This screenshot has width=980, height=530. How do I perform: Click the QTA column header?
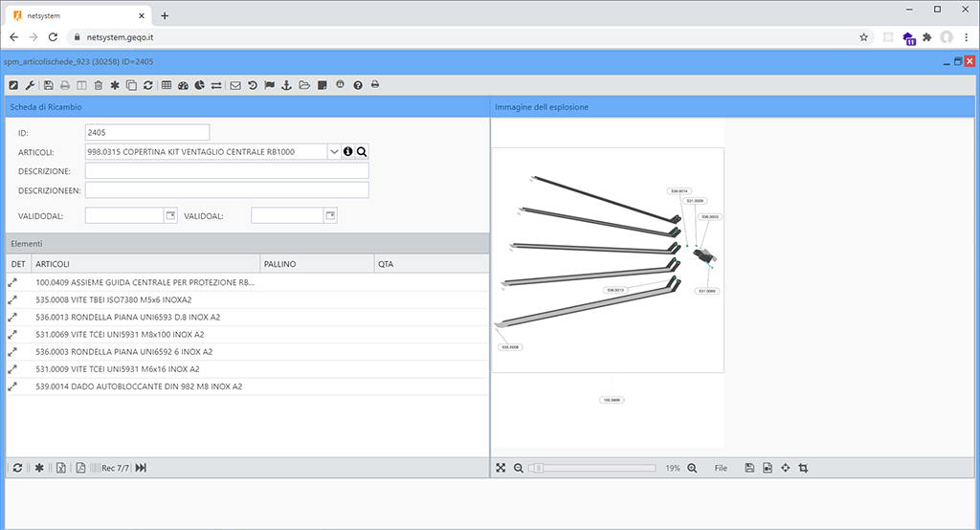coord(431,263)
